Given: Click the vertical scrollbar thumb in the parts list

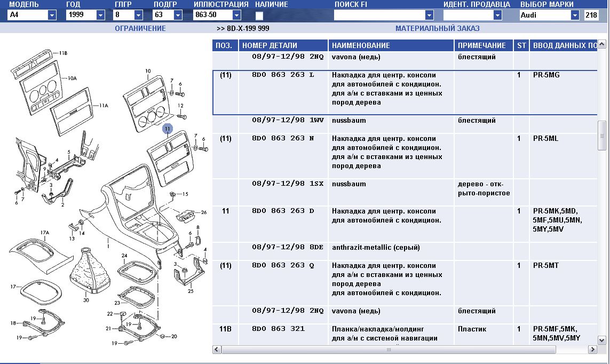Looking at the screenshot, I should (602, 136).
